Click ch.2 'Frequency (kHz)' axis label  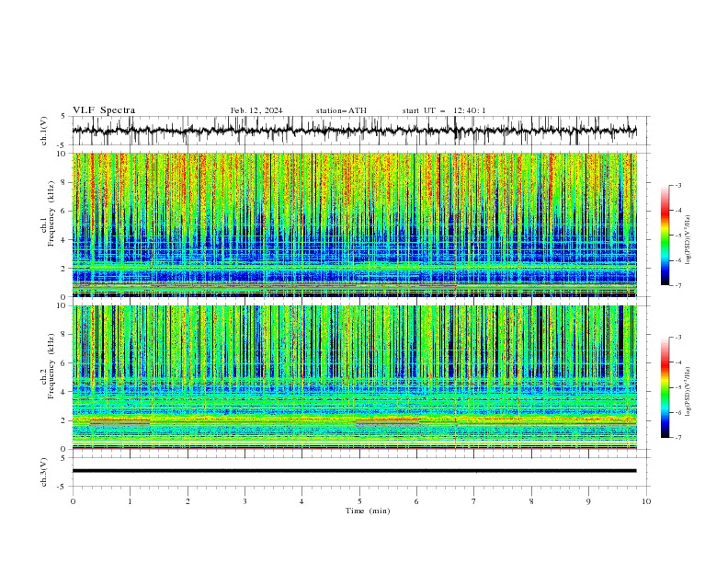click(52, 366)
